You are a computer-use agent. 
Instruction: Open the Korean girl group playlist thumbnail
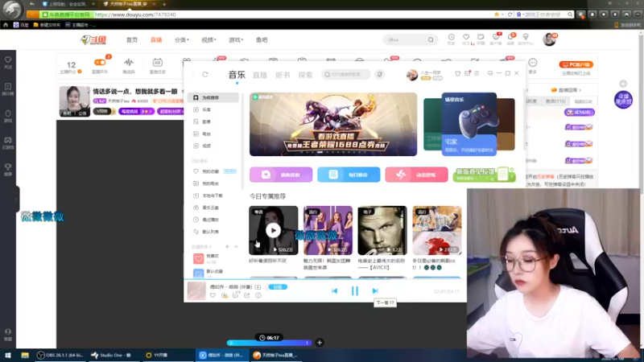328,230
